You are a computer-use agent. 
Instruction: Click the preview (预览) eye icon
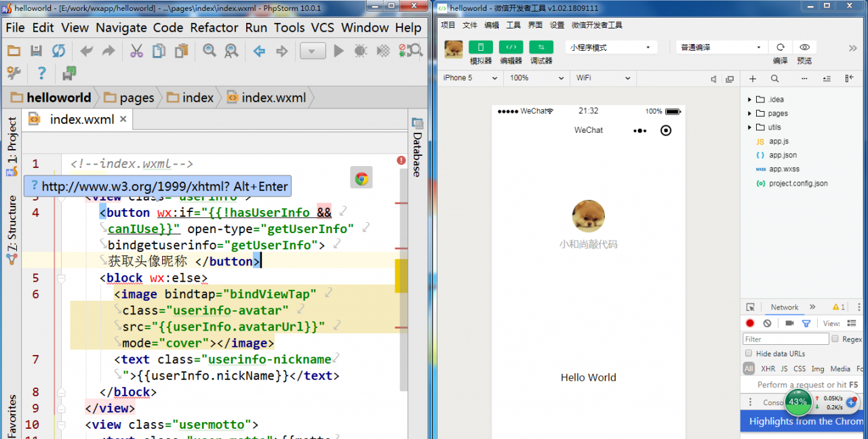[x=804, y=47]
